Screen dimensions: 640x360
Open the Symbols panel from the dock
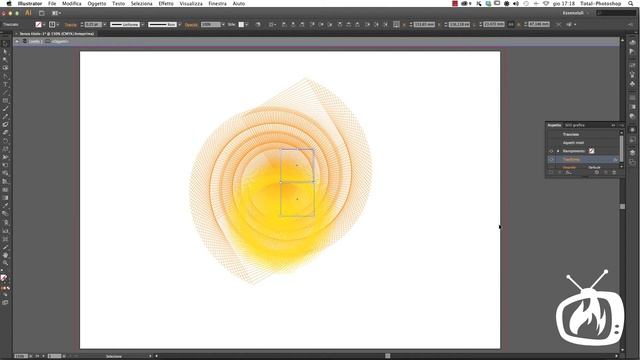(x=632, y=84)
